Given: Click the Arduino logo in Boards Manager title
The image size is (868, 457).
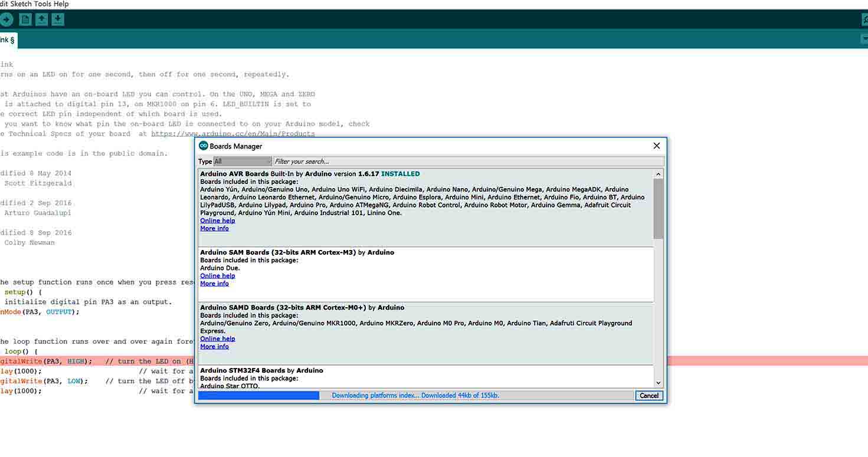Looking at the screenshot, I should point(204,146).
